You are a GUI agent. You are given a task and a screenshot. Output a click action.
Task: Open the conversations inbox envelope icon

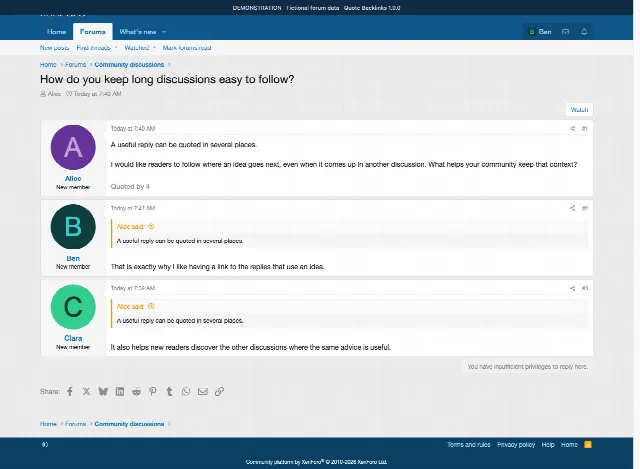[x=565, y=31]
